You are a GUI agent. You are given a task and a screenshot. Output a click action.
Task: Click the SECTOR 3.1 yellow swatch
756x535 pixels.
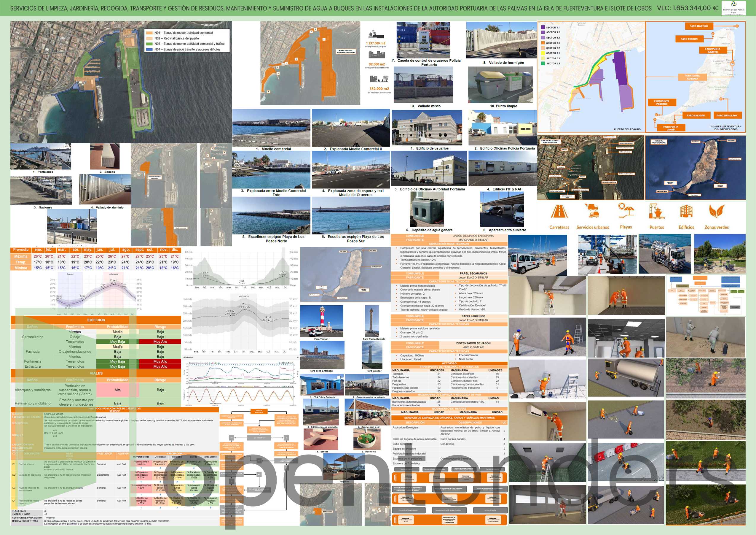tap(543, 53)
